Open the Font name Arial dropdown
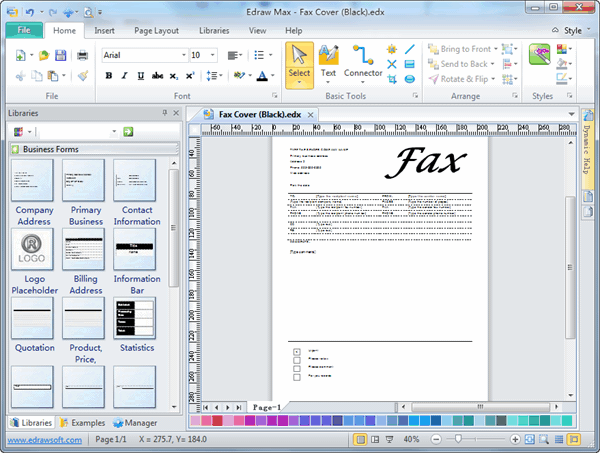 click(x=184, y=55)
